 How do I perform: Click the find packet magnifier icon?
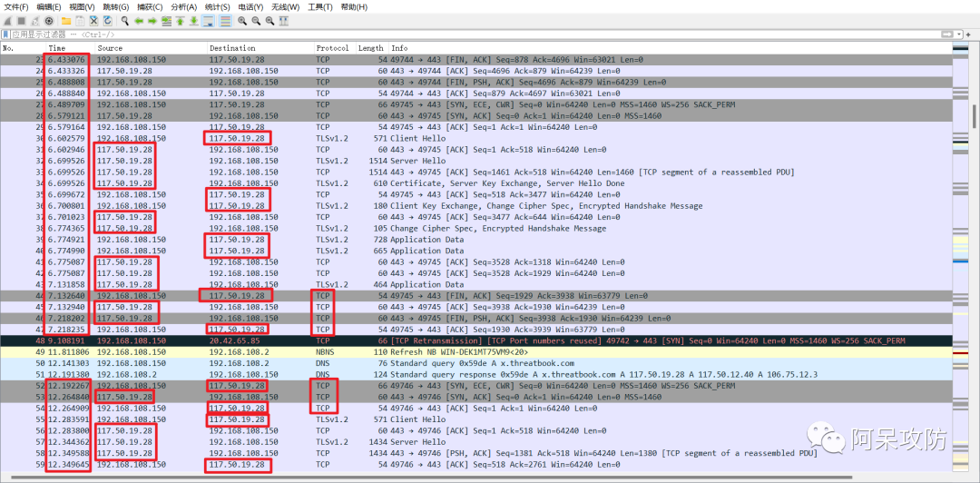(124, 20)
